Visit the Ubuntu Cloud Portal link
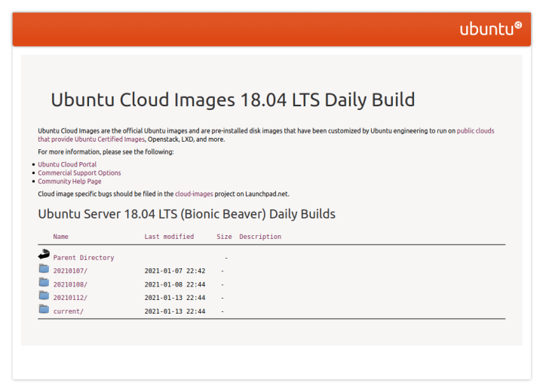Screen dimensions: 543x392 click(x=67, y=164)
